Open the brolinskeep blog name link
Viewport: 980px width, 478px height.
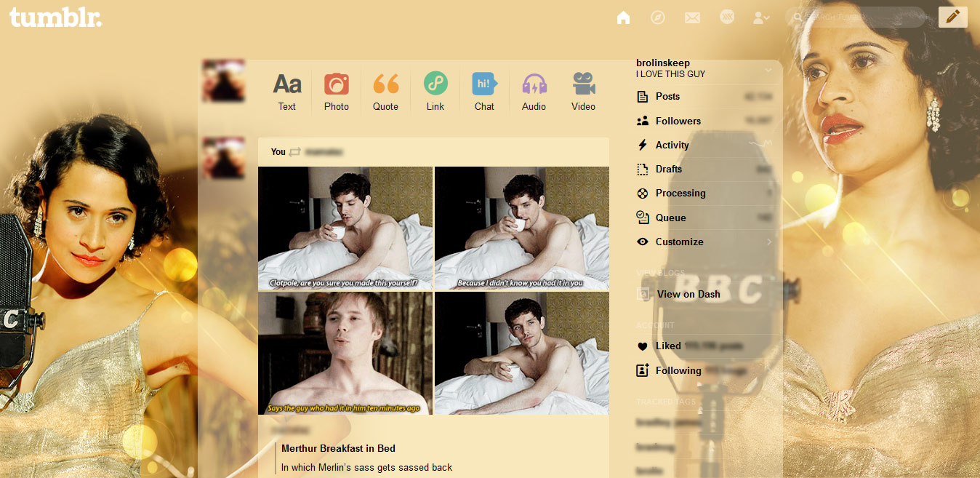[663, 63]
